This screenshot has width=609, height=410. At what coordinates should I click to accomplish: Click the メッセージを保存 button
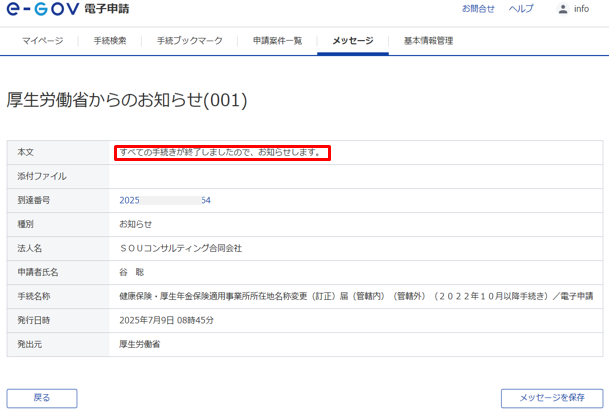tap(551, 397)
